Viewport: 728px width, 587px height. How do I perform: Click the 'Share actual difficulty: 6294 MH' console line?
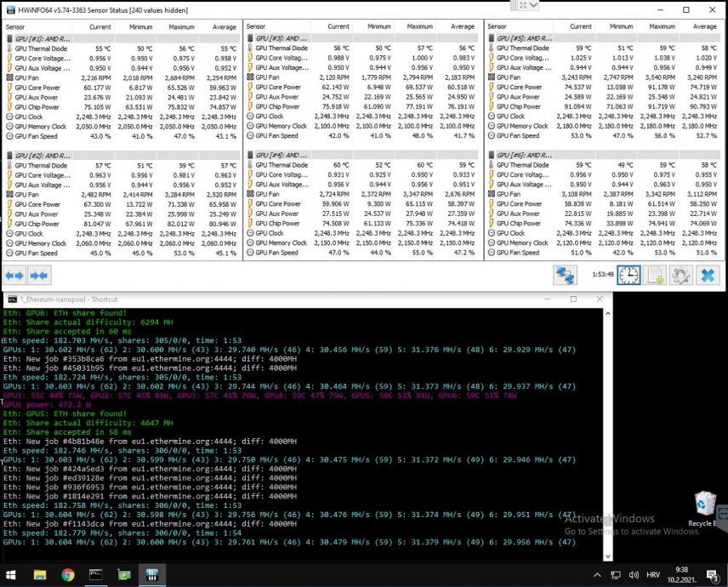[x=88, y=322]
